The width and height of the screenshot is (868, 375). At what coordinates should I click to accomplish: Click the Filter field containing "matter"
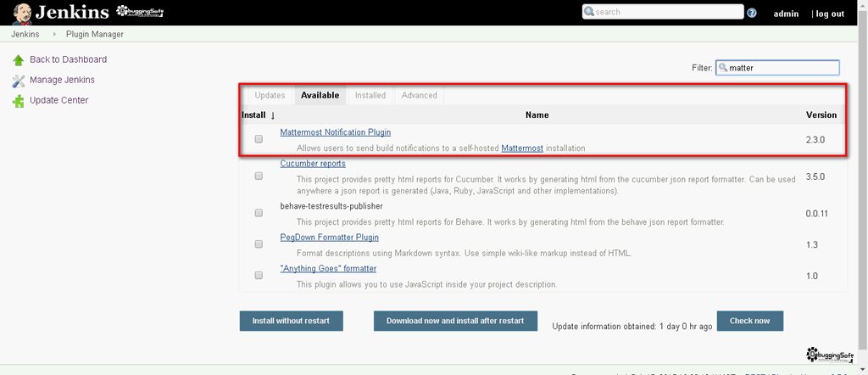(777, 68)
